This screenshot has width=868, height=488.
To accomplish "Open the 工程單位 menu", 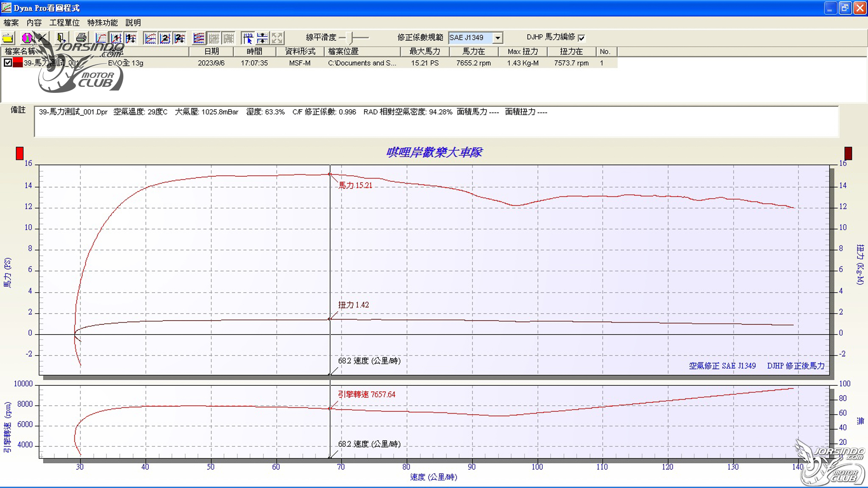I will coord(64,22).
